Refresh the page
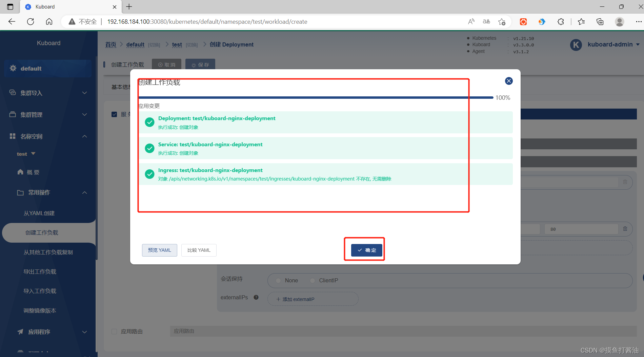The width and height of the screenshot is (644, 357). pyautogui.click(x=31, y=22)
